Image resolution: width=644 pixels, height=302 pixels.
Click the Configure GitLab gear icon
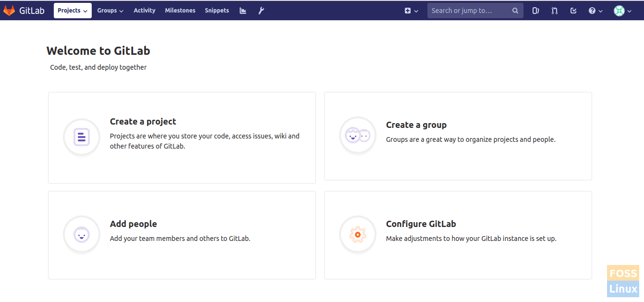(358, 235)
